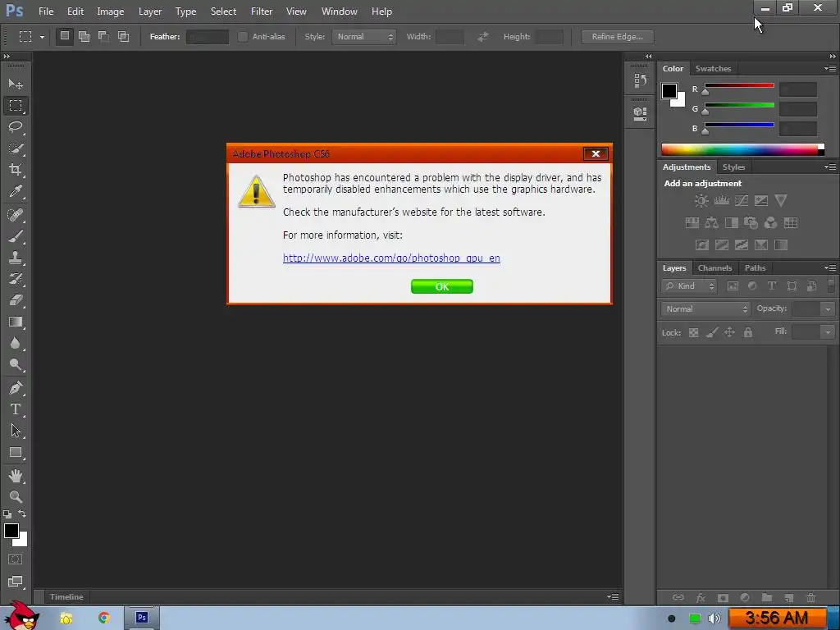This screenshot has width=840, height=630.
Task: Open the Opacity dropdown arrow
Action: point(828,309)
